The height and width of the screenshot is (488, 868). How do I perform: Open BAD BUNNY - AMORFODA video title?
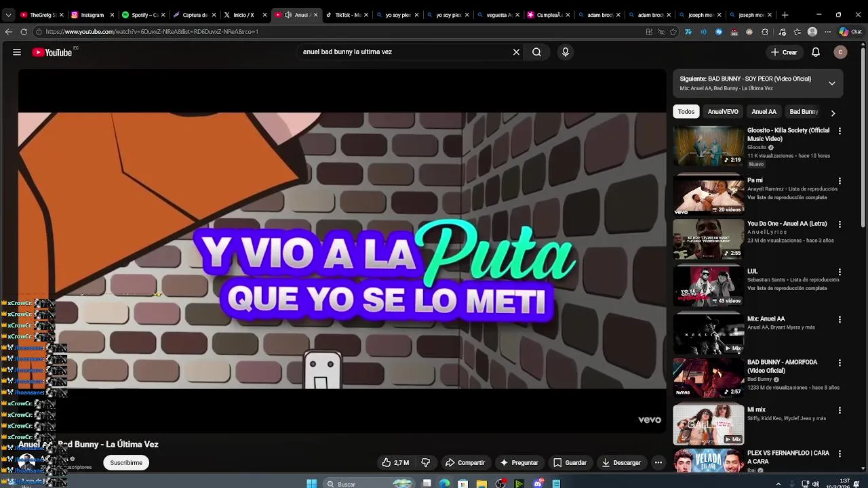[x=782, y=366]
